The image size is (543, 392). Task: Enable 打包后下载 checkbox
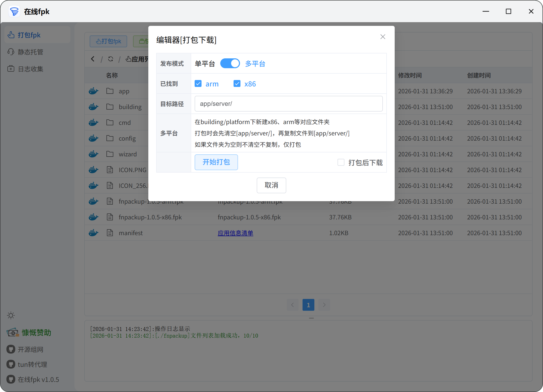point(341,163)
